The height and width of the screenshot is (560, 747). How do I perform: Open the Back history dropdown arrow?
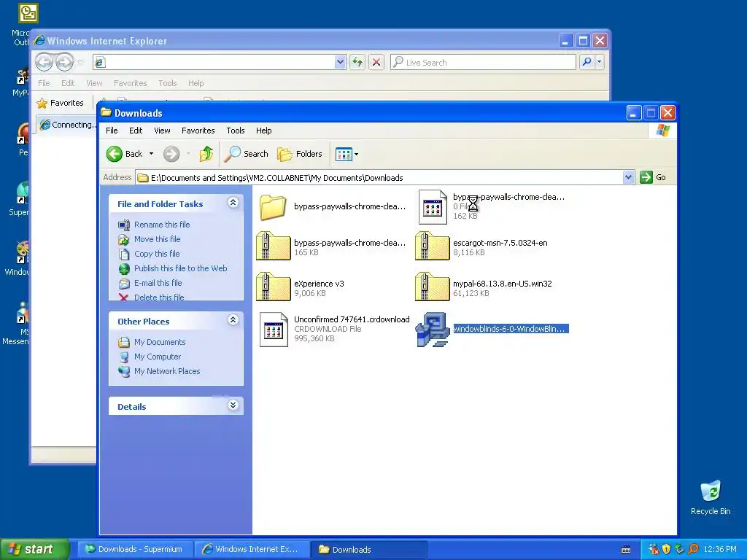152,154
